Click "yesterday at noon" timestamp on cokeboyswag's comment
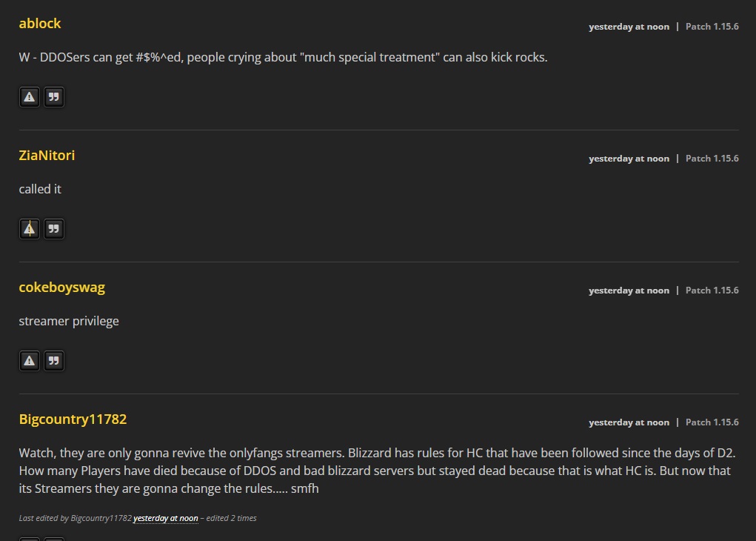 (629, 291)
